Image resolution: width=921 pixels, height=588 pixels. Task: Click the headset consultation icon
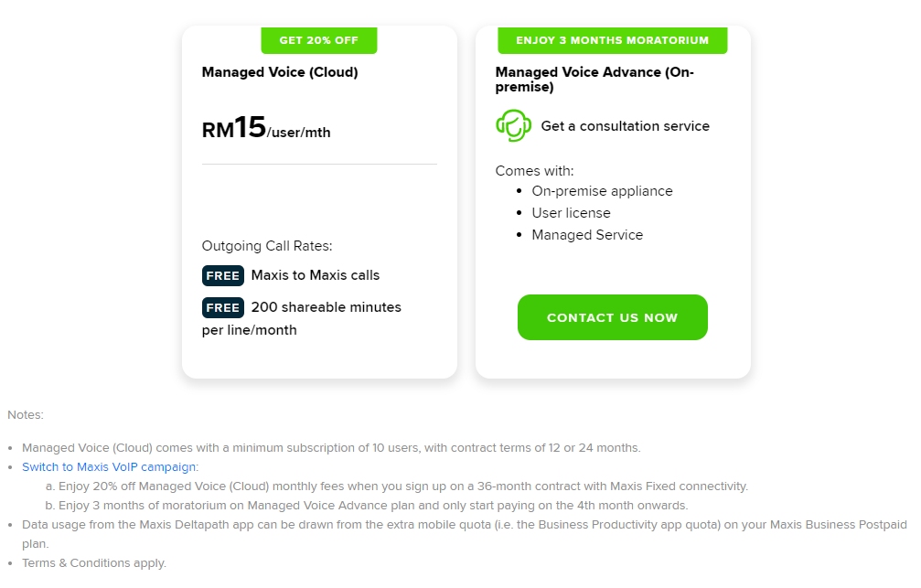pos(513,126)
